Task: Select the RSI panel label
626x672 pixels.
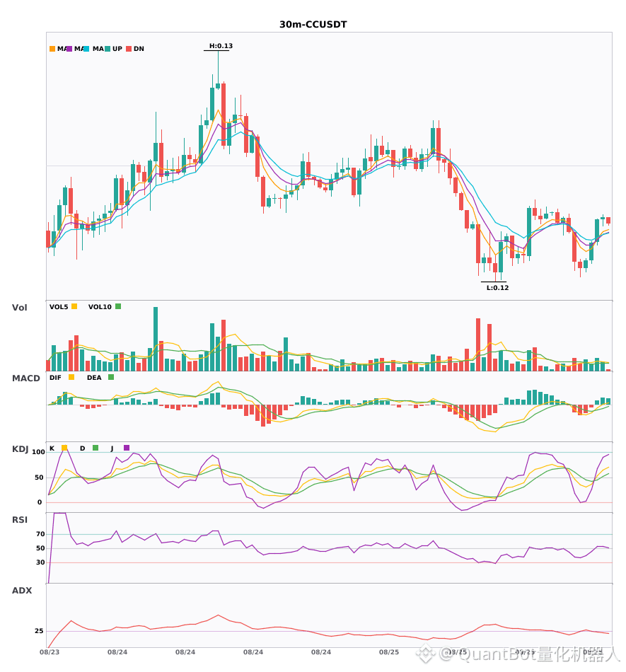Action: pyautogui.click(x=20, y=520)
